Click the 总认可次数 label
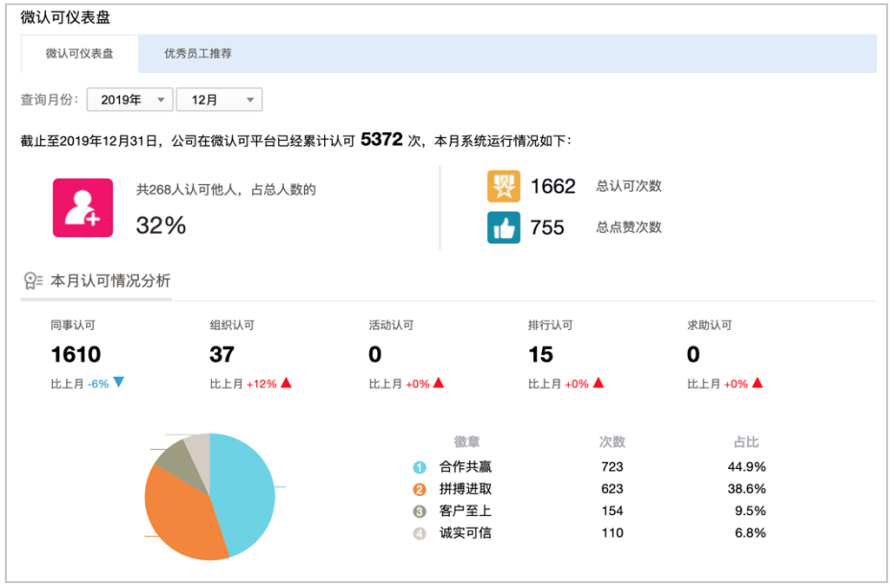 pyautogui.click(x=629, y=186)
